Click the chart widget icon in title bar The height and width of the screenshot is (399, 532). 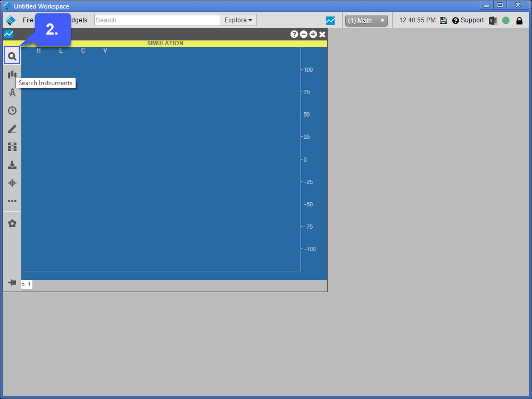pos(9,34)
